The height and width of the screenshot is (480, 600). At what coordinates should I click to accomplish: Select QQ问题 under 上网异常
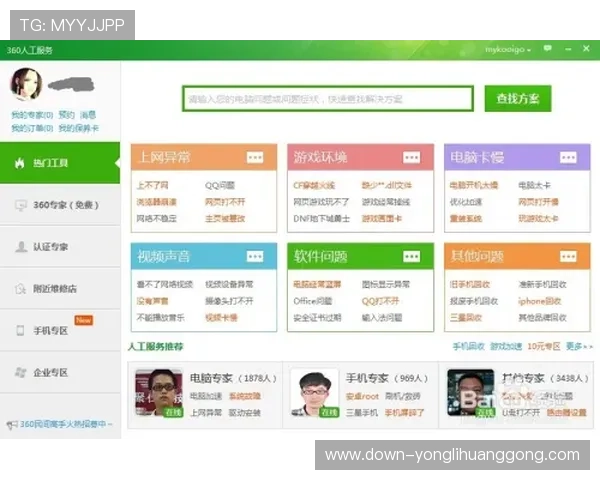coord(220,186)
